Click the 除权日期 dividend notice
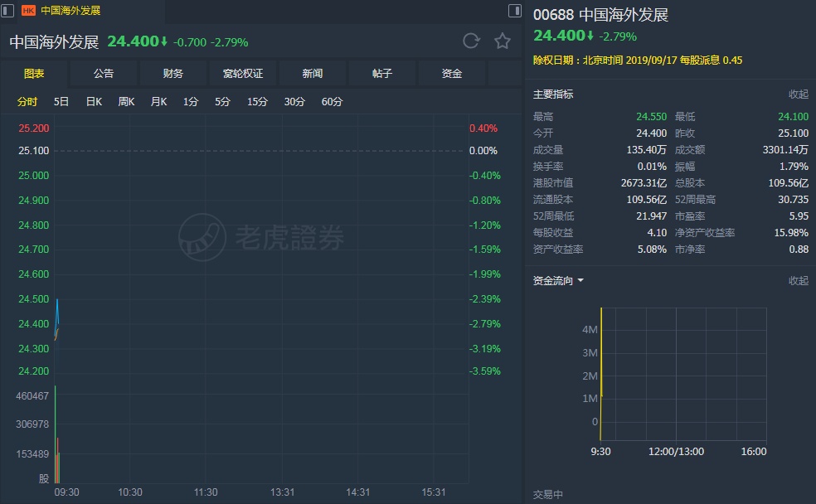The height and width of the screenshot is (504, 816). (638, 61)
